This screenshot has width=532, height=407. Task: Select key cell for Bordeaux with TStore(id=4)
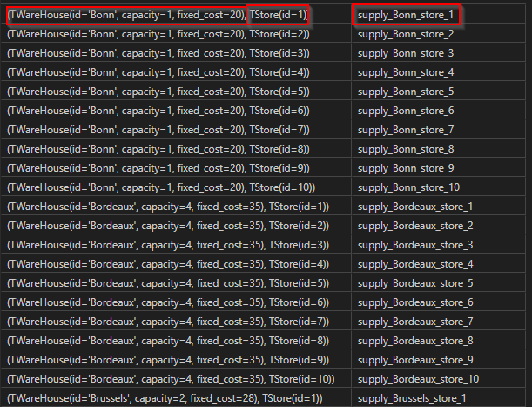coord(176,264)
